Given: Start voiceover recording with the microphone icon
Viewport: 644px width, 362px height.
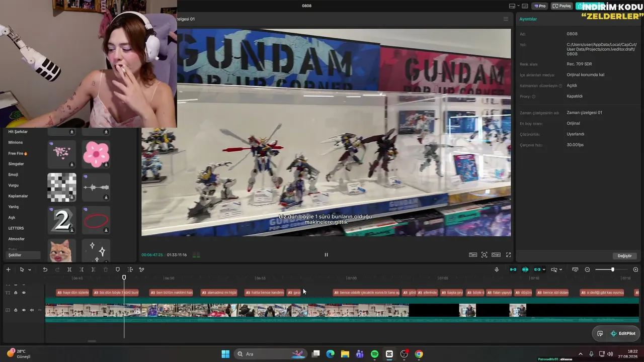Looking at the screenshot, I should 497,269.
